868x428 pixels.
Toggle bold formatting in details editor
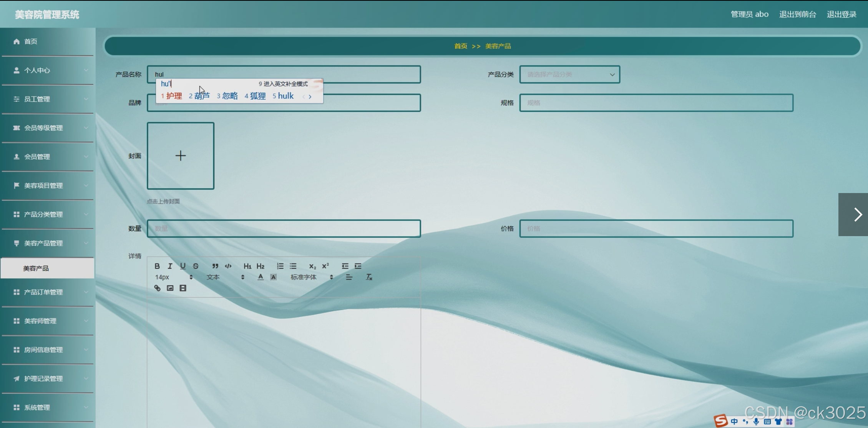click(x=157, y=266)
